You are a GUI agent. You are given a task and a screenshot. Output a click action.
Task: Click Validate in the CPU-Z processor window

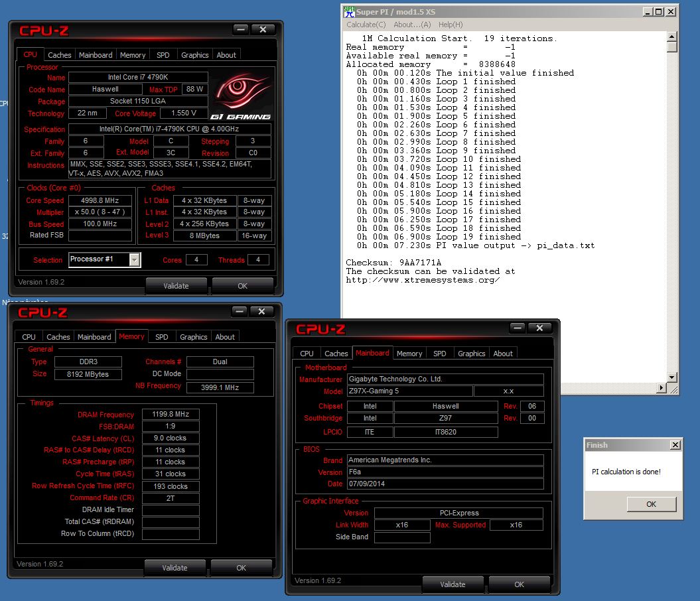pos(176,286)
